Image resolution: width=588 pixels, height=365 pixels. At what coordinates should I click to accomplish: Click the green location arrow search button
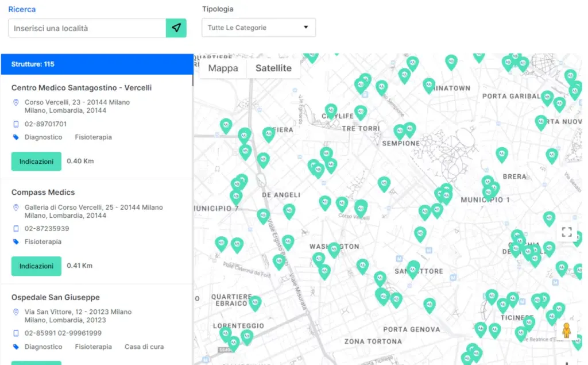click(176, 28)
